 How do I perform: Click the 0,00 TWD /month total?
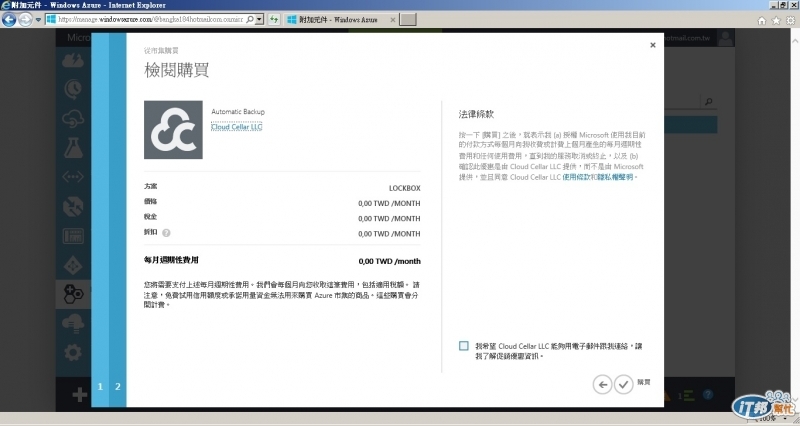389,261
